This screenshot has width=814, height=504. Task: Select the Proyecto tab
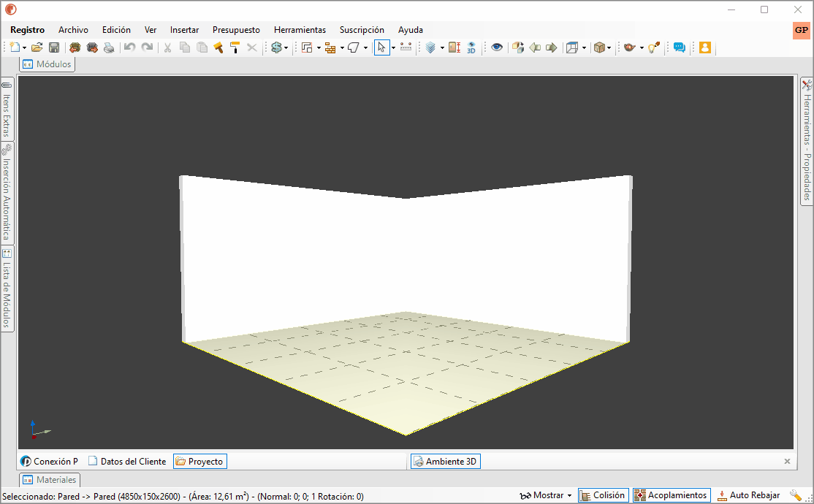[x=200, y=462]
